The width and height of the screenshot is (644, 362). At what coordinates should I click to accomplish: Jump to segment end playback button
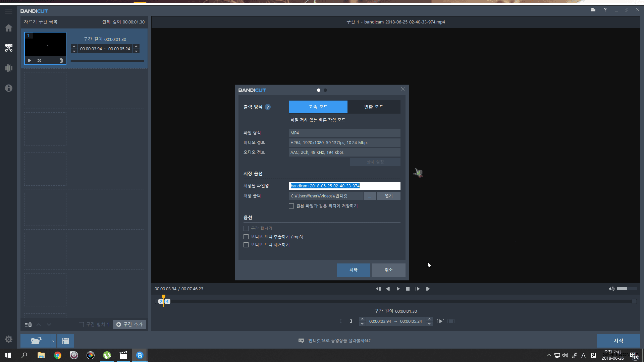[x=427, y=289]
